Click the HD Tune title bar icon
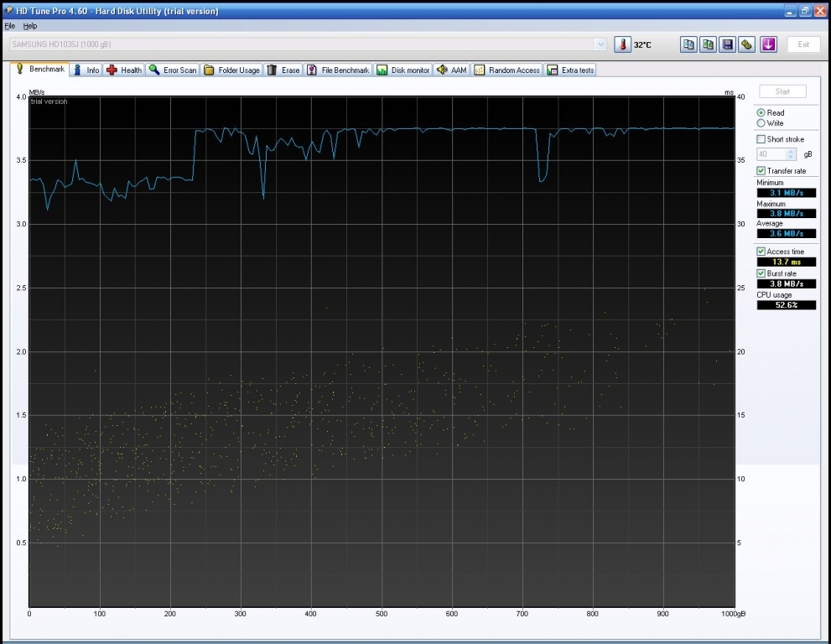Screen dimensions: 831x644 click(8, 11)
